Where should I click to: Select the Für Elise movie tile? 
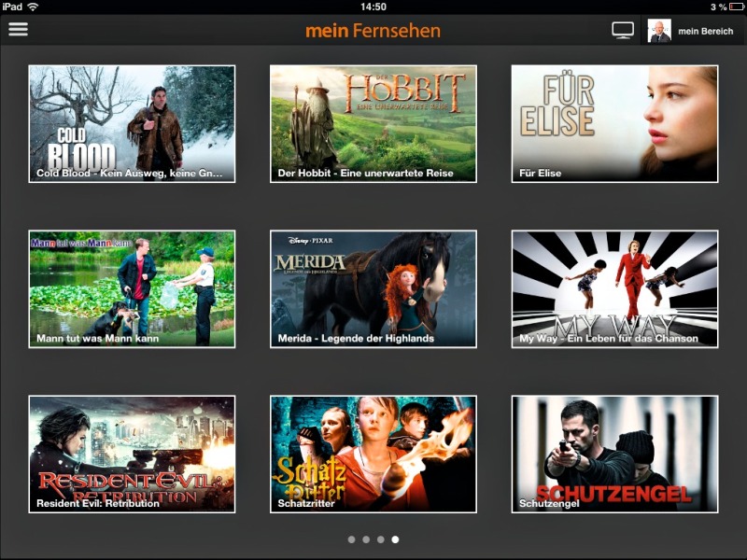(x=614, y=124)
